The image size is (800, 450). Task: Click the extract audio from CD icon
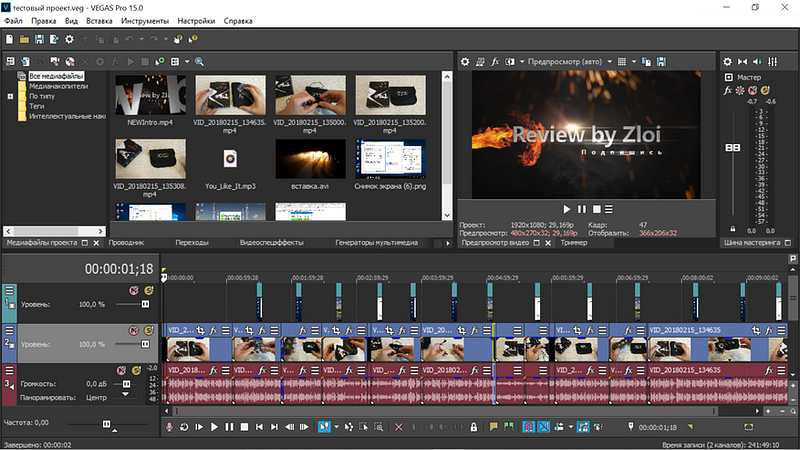[70, 62]
